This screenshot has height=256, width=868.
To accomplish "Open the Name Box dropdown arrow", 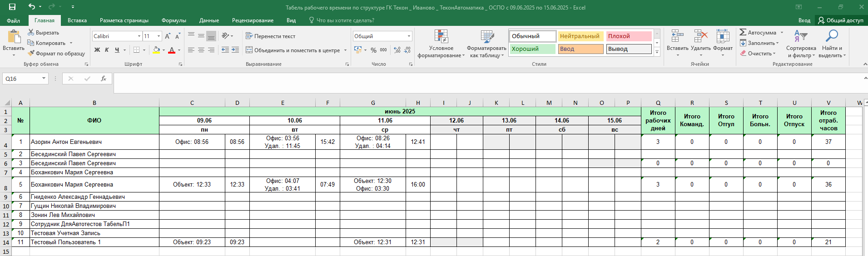I will point(44,79).
